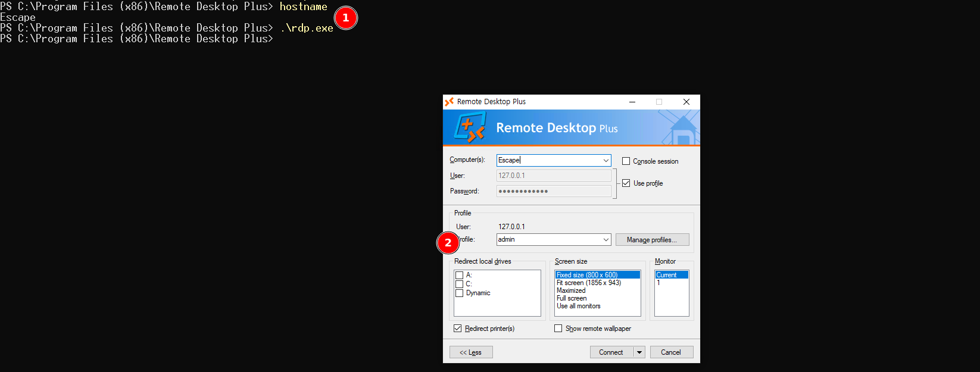Click the Connect button

[611, 352]
